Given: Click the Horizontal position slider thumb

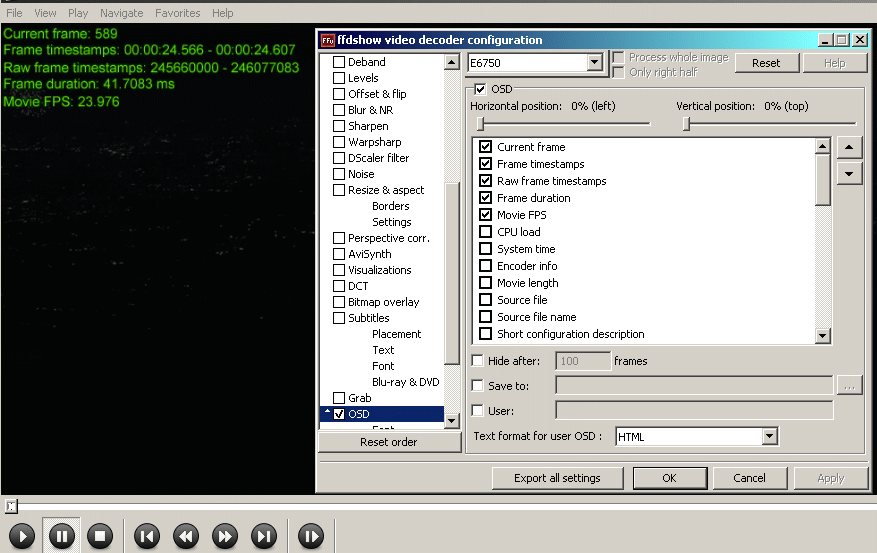Looking at the screenshot, I should click(x=480, y=124).
